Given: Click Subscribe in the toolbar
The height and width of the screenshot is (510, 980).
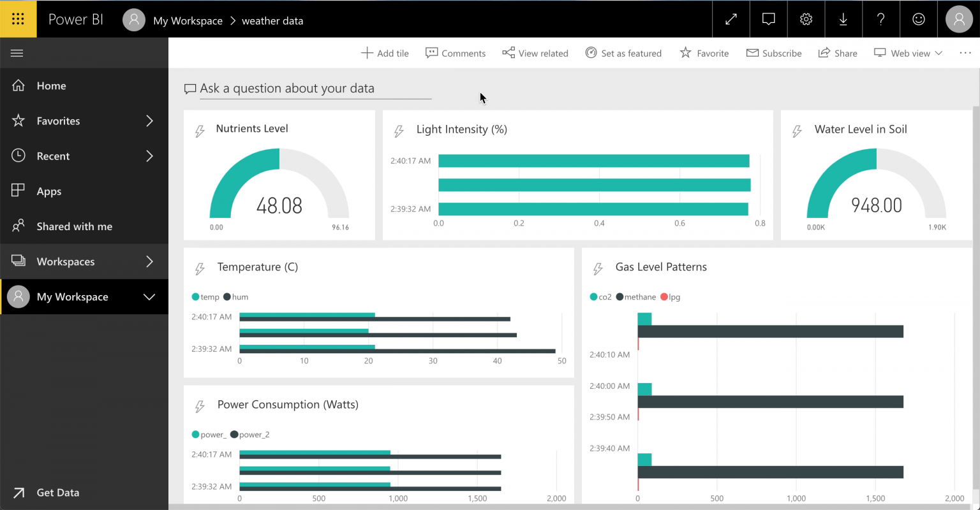Looking at the screenshot, I should coord(774,53).
